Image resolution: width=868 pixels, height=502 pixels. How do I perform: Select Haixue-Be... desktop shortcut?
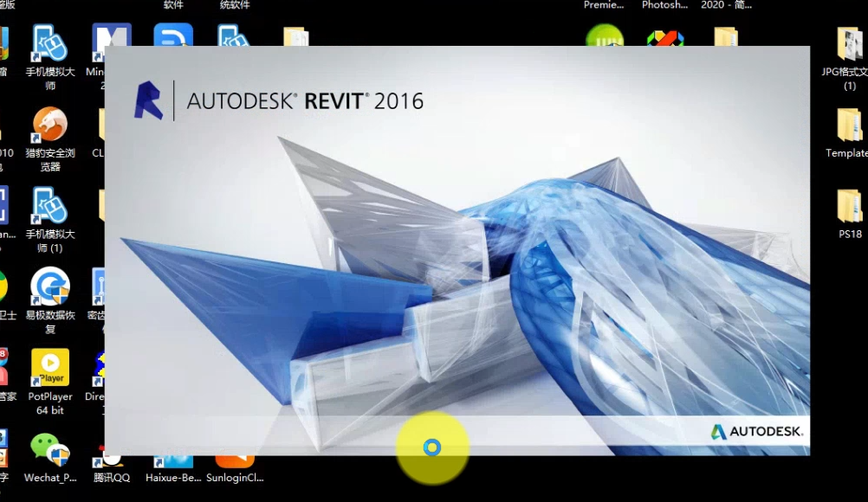click(x=173, y=468)
